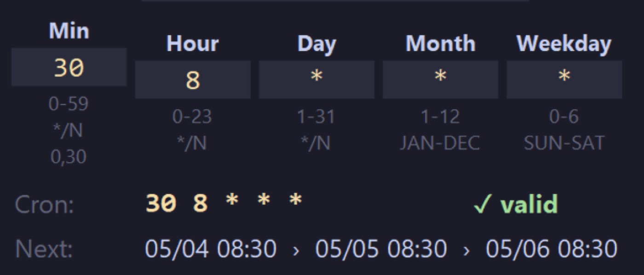Screen dimensions: 644x275
Task: Click the Day column label
Action: (316, 44)
